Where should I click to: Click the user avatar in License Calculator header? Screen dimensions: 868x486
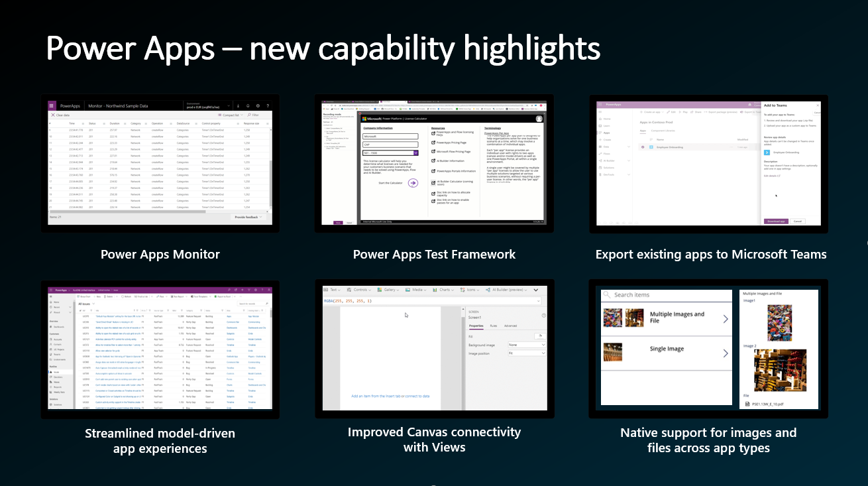tap(539, 118)
